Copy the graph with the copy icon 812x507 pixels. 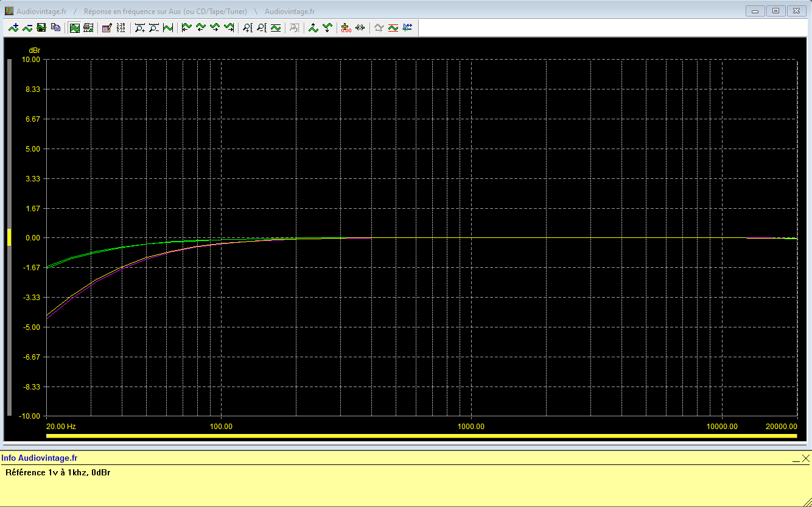click(x=55, y=27)
